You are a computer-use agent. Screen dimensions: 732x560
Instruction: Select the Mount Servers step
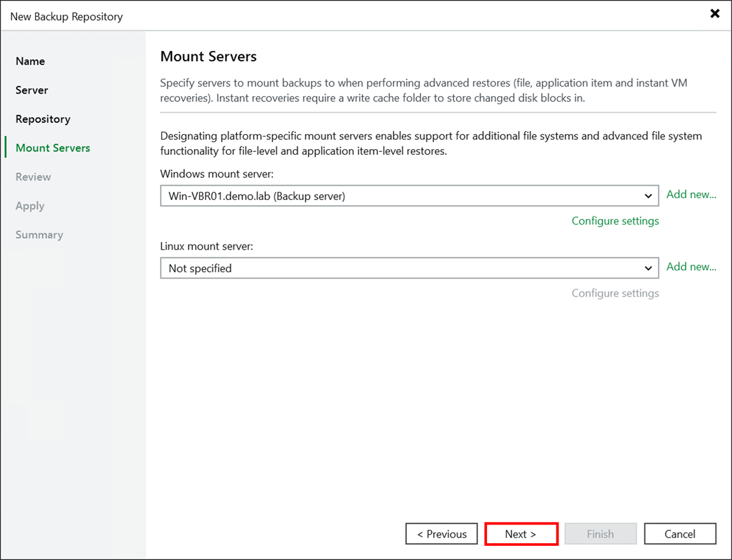click(52, 148)
